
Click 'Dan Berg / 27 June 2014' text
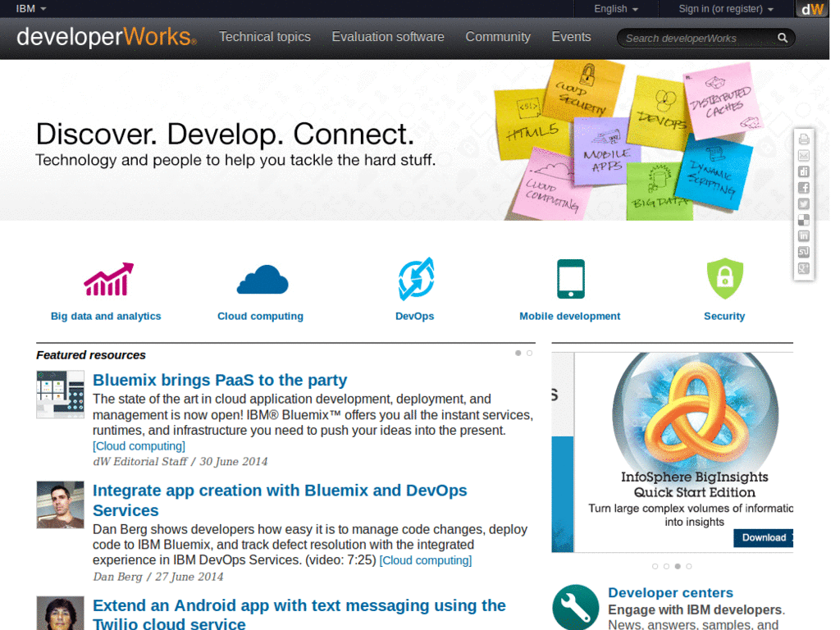point(158,577)
